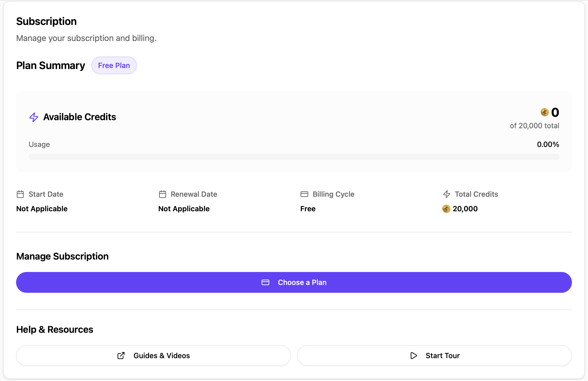Click the 0.00% usage value
This screenshot has width=588, height=381.
pyautogui.click(x=548, y=144)
